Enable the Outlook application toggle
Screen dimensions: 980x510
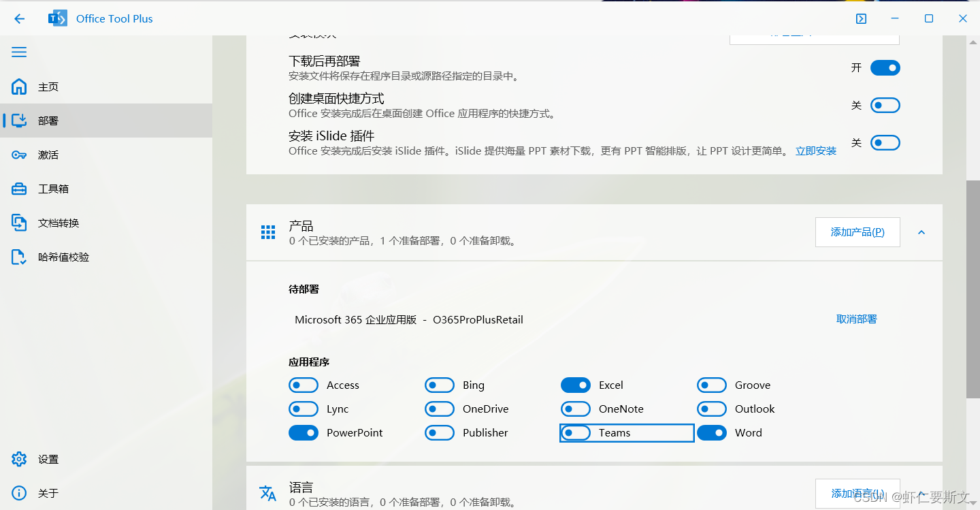[x=712, y=409]
